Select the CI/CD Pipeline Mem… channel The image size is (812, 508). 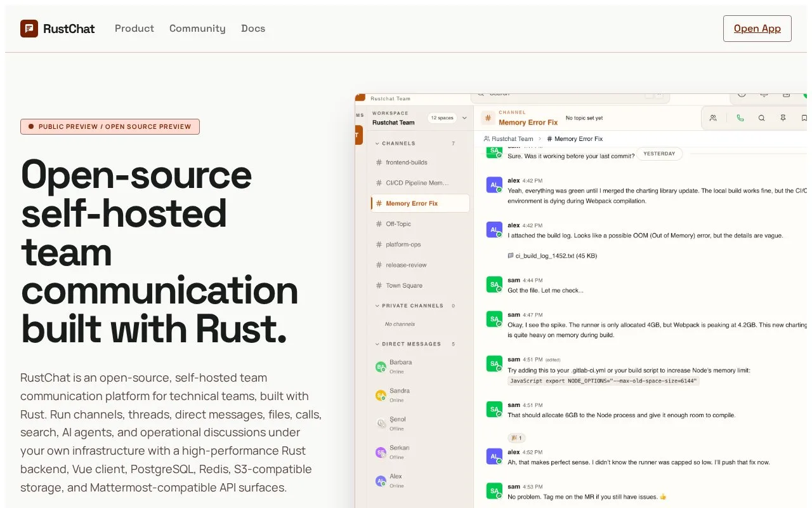(420, 183)
